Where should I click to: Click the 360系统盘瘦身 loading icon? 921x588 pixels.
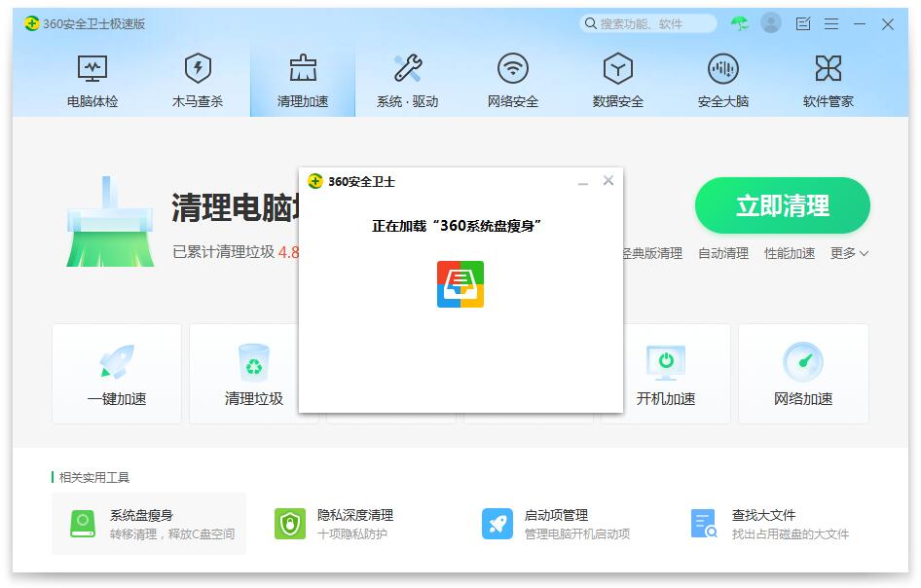point(460,284)
